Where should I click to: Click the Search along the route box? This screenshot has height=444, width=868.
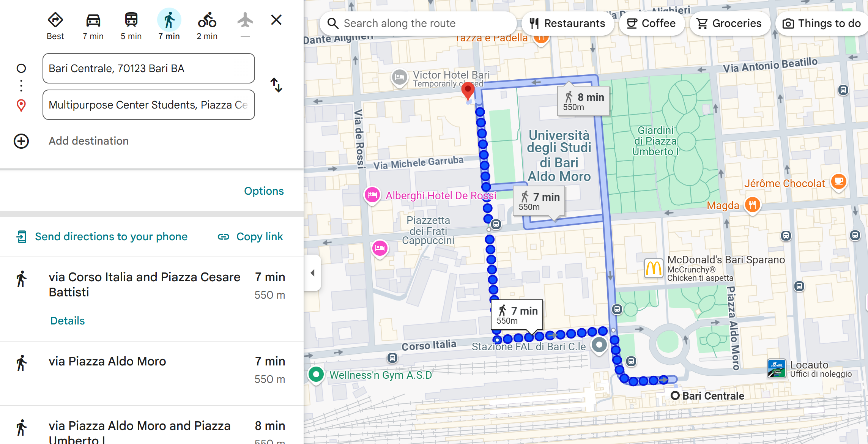tap(417, 24)
